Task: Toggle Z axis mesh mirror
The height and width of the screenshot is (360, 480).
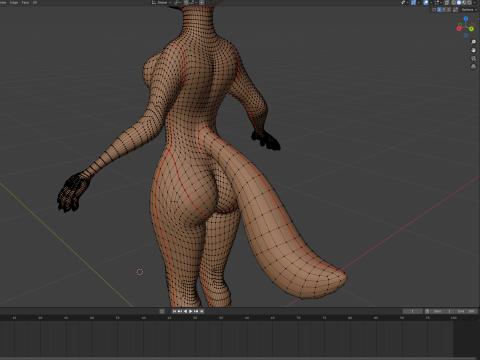Action: [449, 9]
